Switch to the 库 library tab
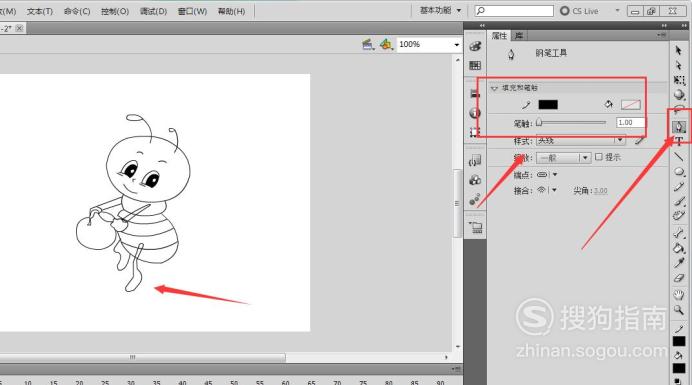Image resolution: width=692 pixels, height=385 pixels. 519,36
